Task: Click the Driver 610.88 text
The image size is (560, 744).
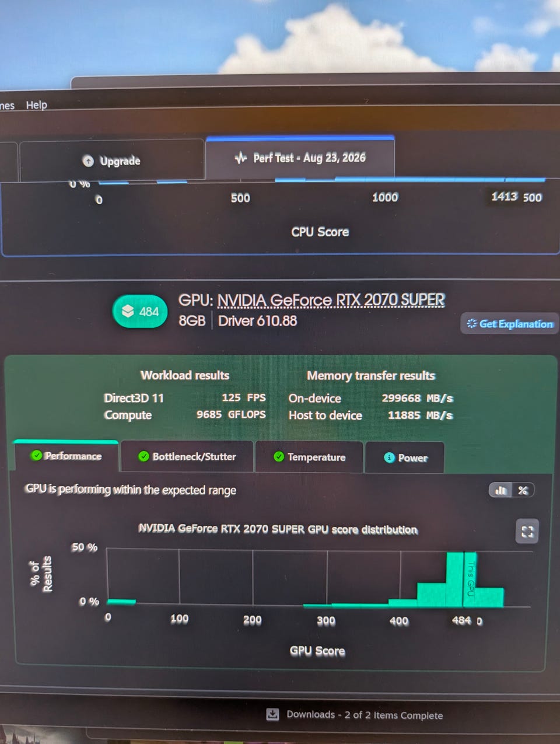Action: [x=257, y=321]
